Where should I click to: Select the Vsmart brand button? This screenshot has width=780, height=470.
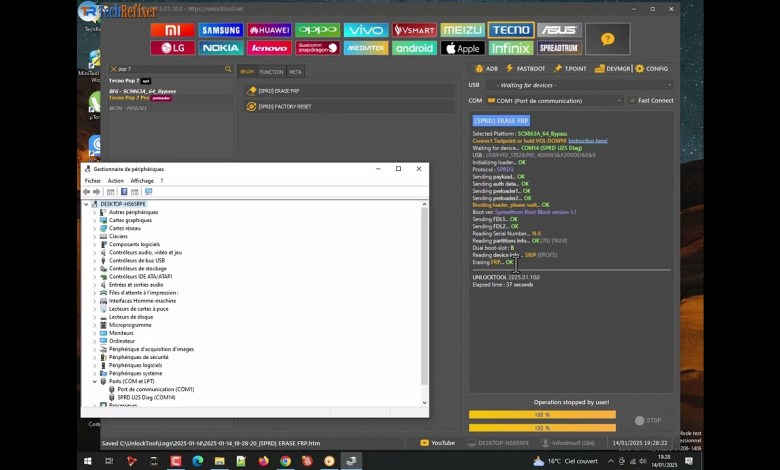click(414, 30)
